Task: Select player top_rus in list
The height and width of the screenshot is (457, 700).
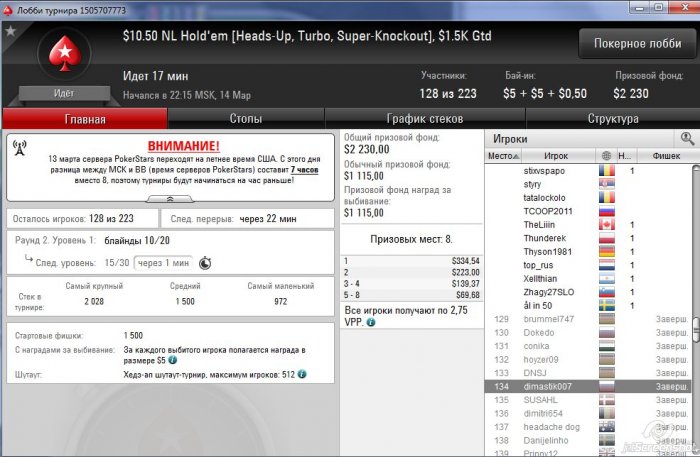Action: tap(538, 265)
